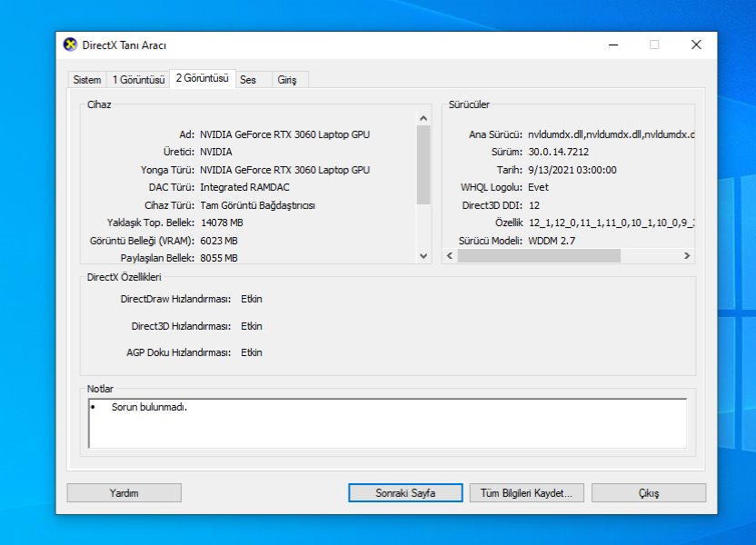Click the 6023 MB VRAM value

(219, 241)
